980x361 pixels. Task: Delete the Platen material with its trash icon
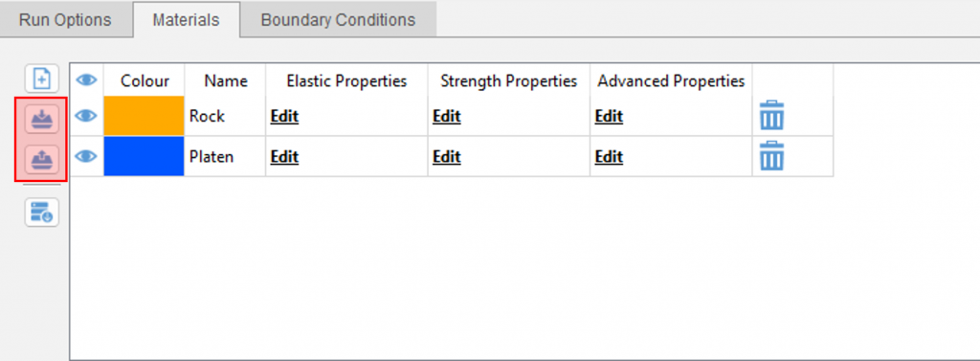coord(772,156)
